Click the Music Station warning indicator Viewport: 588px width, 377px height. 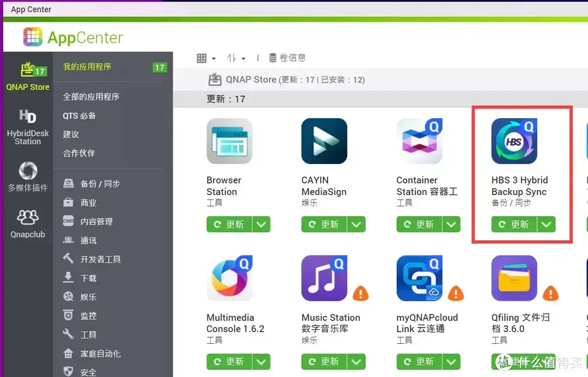pyautogui.click(x=360, y=293)
